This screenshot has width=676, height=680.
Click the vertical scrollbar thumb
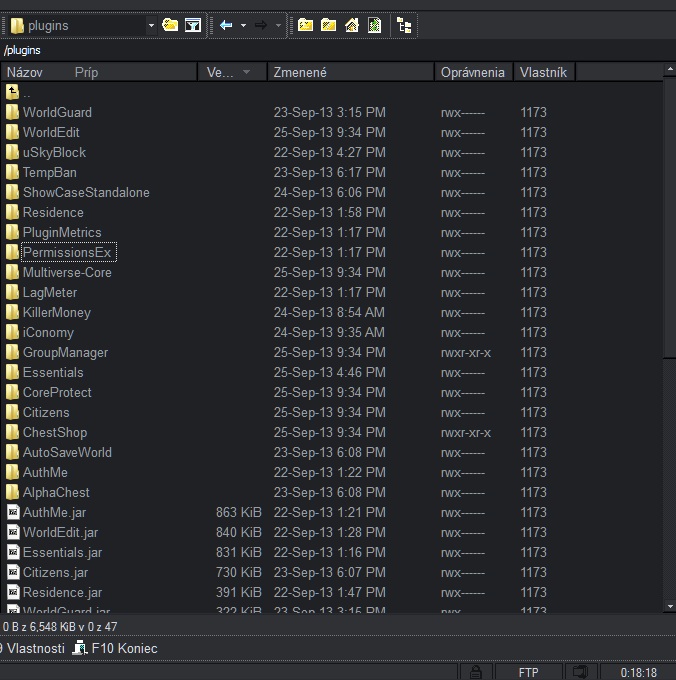[x=669, y=217]
